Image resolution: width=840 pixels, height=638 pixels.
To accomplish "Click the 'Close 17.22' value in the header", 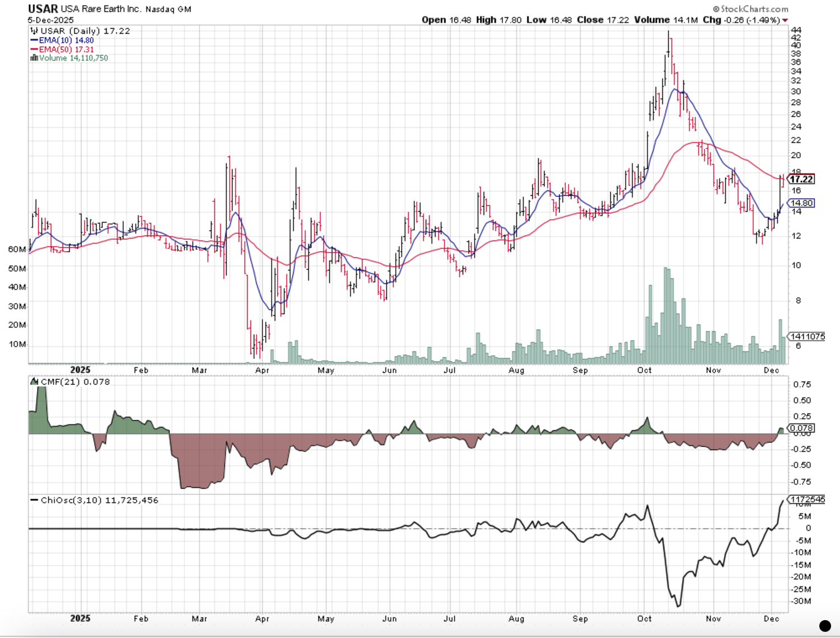I will tap(603, 20).
